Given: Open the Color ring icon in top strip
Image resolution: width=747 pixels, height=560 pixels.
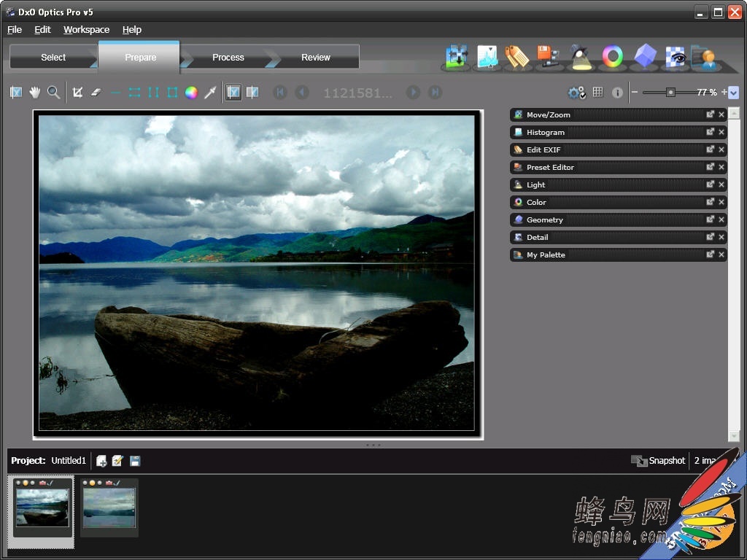Looking at the screenshot, I should (x=612, y=57).
